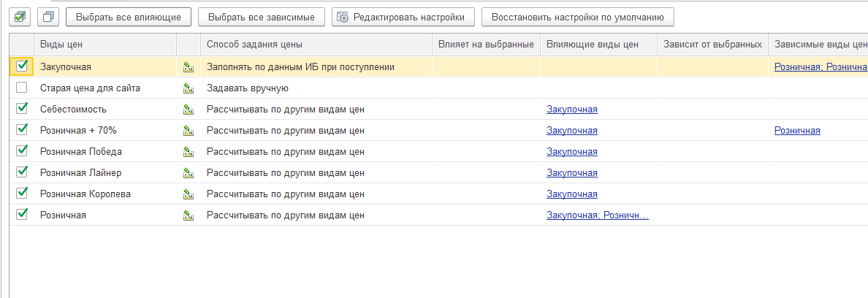Open Редактировать настройки

pos(403,16)
